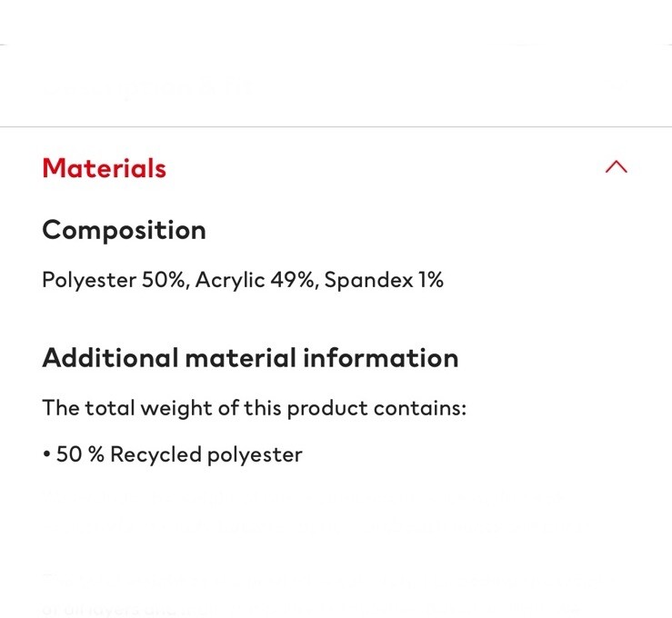Click the Composition subheading
672x618 pixels.
(x=124, y=230)
